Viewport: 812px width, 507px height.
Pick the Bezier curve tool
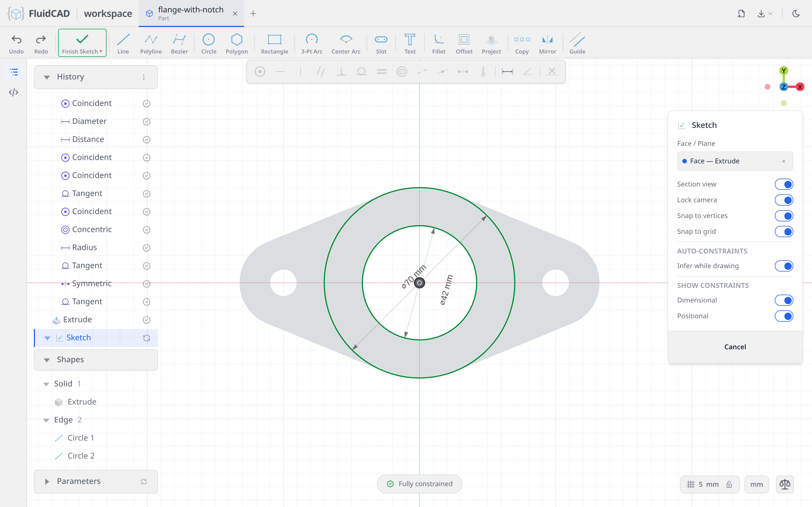pos(179,44)
